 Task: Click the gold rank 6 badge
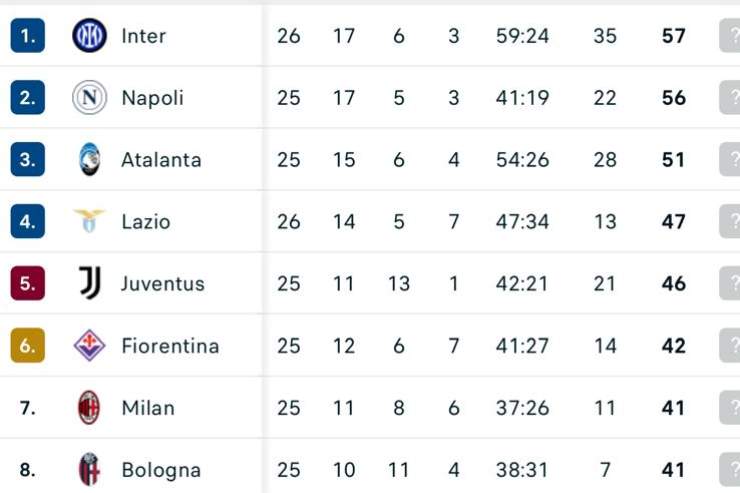27,346
